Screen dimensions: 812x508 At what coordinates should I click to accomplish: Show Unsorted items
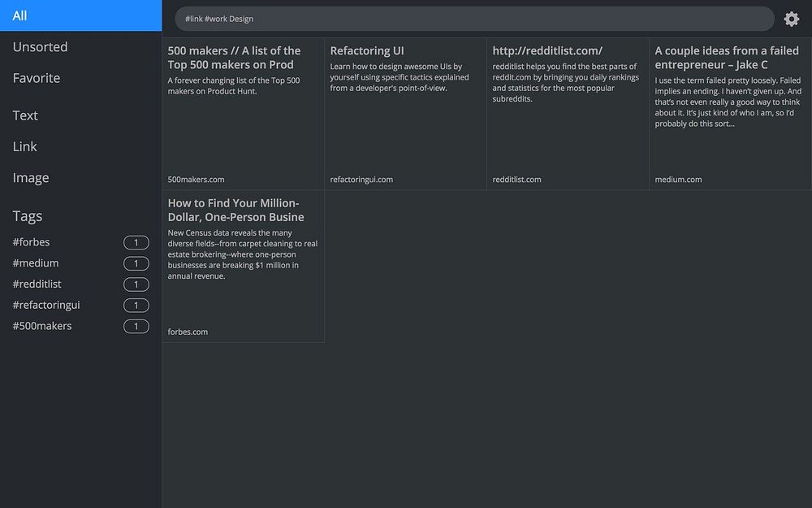tap(41, 47)
